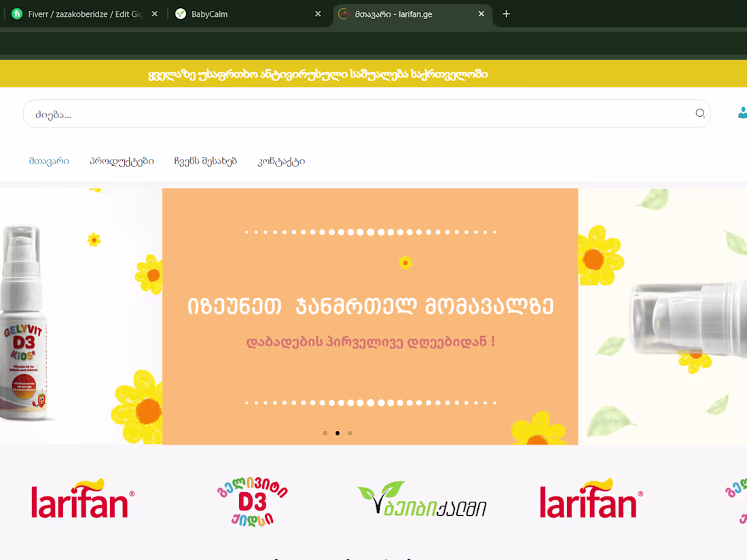Click the red Larifan brand logo
The width and height of the screenshot is (747, 560).
click(x=82, y=499)
